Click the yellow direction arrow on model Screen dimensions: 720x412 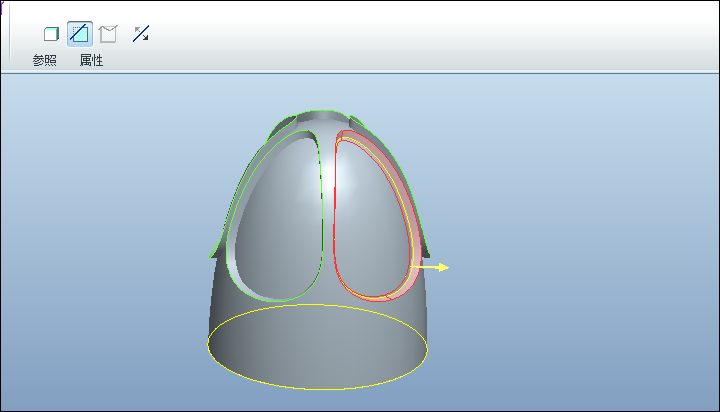coord(429,267)
